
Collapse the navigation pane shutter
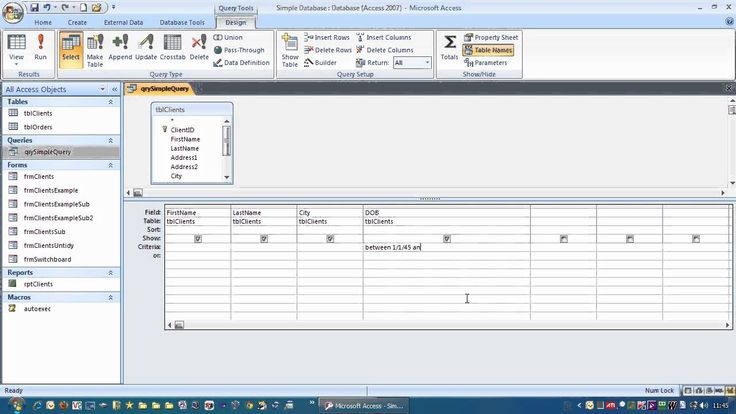[114, 89]
